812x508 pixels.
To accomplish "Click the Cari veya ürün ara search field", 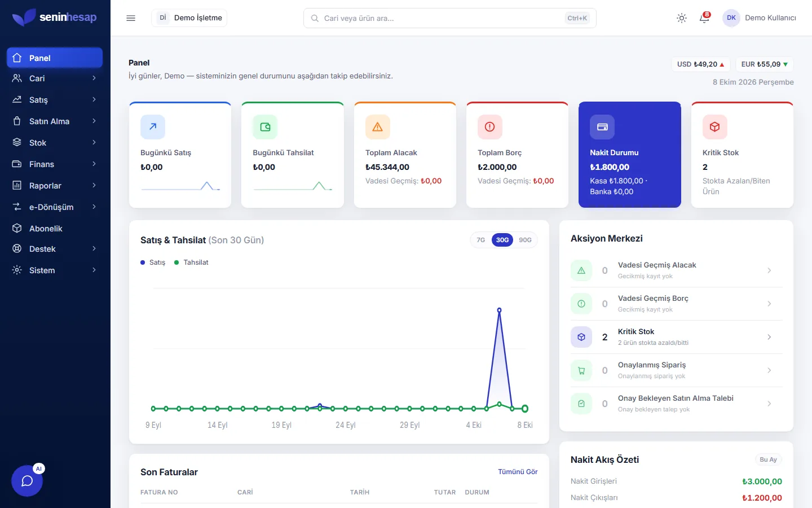I will (450, 18).
